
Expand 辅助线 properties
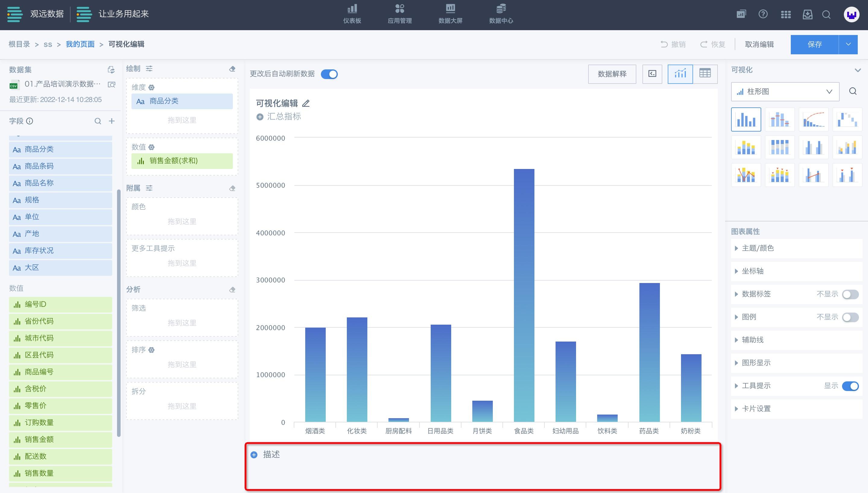[x=797, y=340]
